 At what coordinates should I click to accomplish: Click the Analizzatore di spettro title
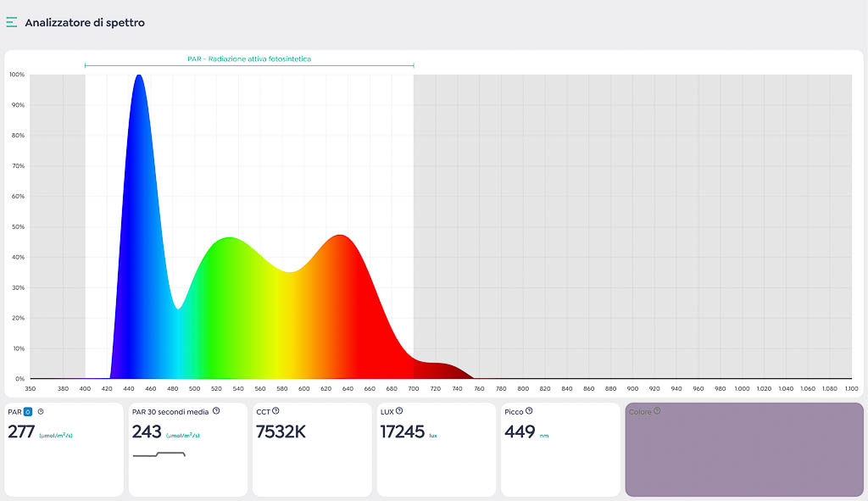point(85,23)
